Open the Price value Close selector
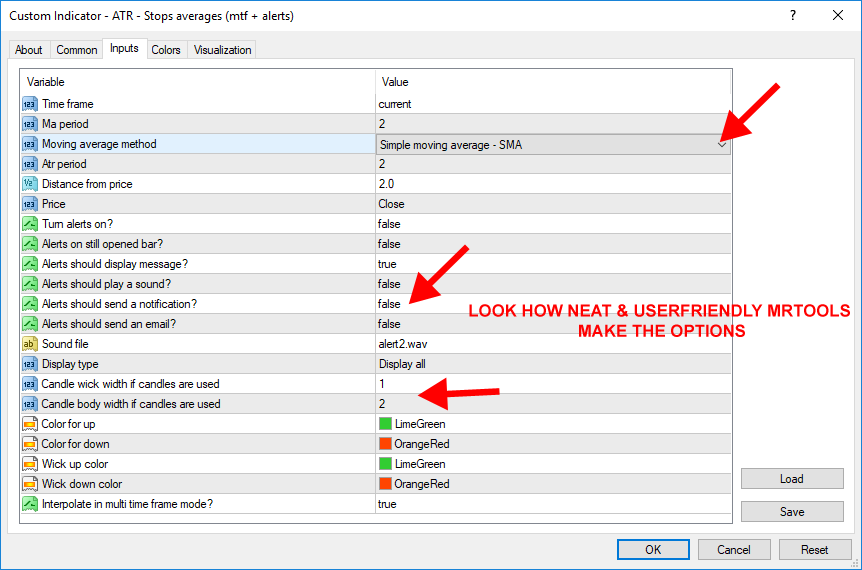The width and height of the screenshot is (862, 570). point(553,204)
